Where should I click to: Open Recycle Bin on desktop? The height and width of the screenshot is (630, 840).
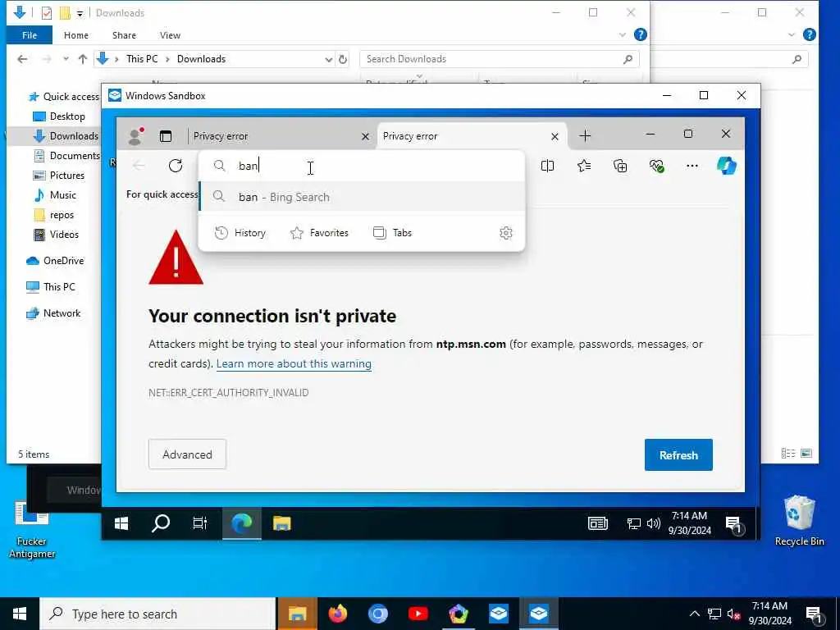[799, 521]
